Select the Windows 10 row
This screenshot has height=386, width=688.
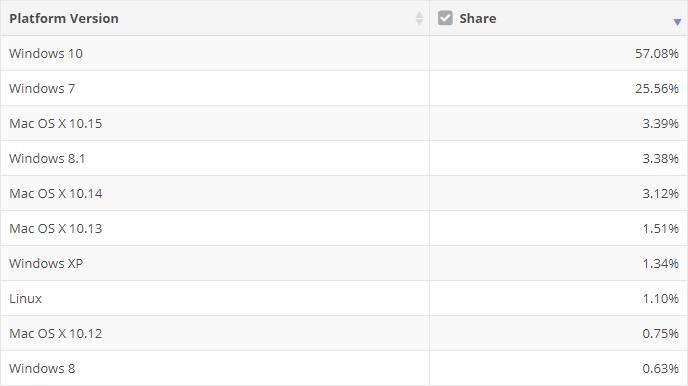(x=344, y=53)
